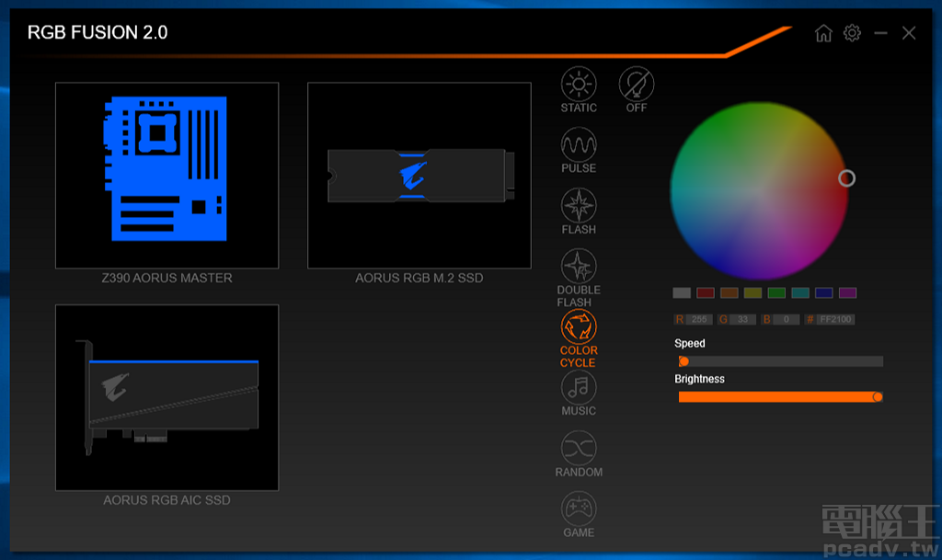Click the Z390 AORUS MASTER label
This screenshot has height=560, width=942.
click(x=167, y=278)
